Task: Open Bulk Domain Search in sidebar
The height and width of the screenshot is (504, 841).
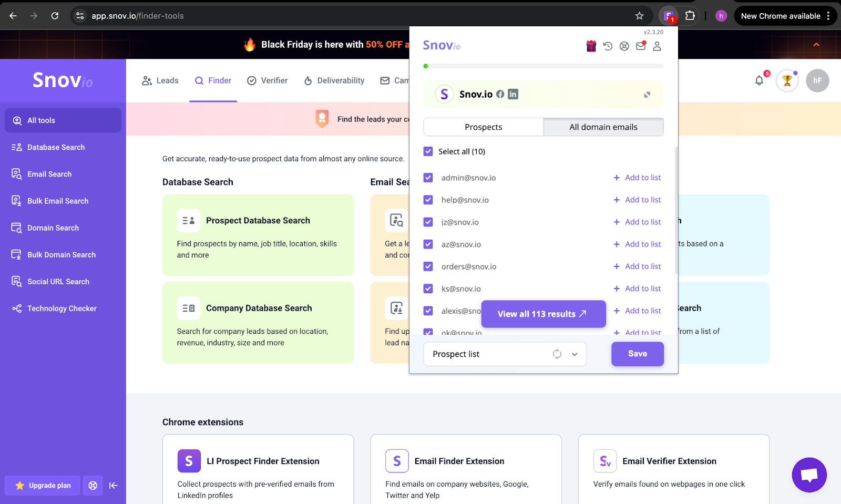Action: pos(63,254)
